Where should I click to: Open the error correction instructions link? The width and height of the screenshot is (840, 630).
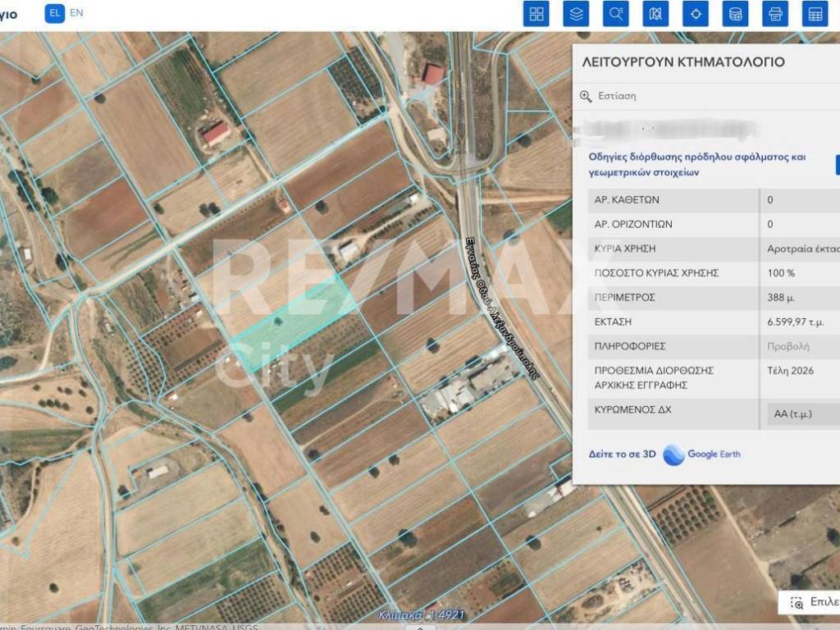pos(697,164)
